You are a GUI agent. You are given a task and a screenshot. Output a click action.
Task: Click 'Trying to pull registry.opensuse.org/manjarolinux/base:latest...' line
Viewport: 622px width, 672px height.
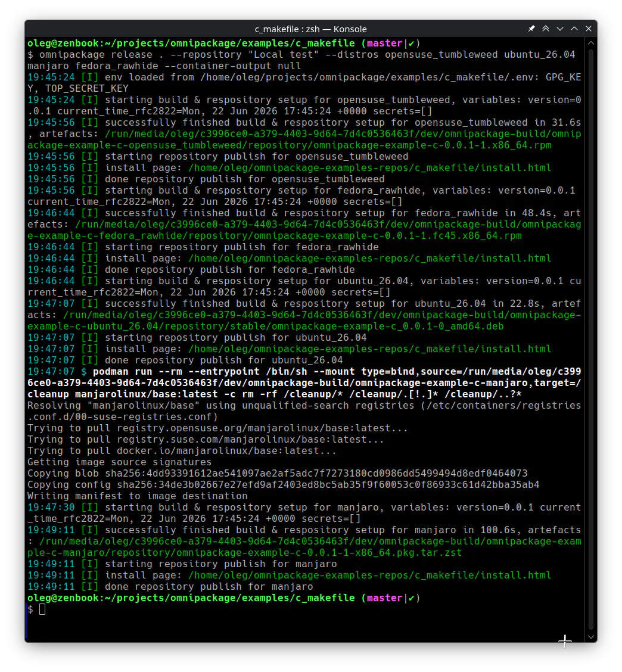[x=218, y=428]
